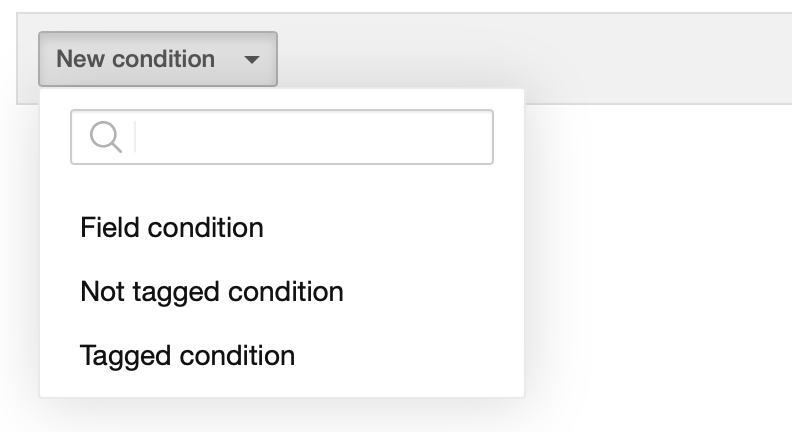Close the list using the New condition button
Screen dimensions: 792x432
[158, 59]
